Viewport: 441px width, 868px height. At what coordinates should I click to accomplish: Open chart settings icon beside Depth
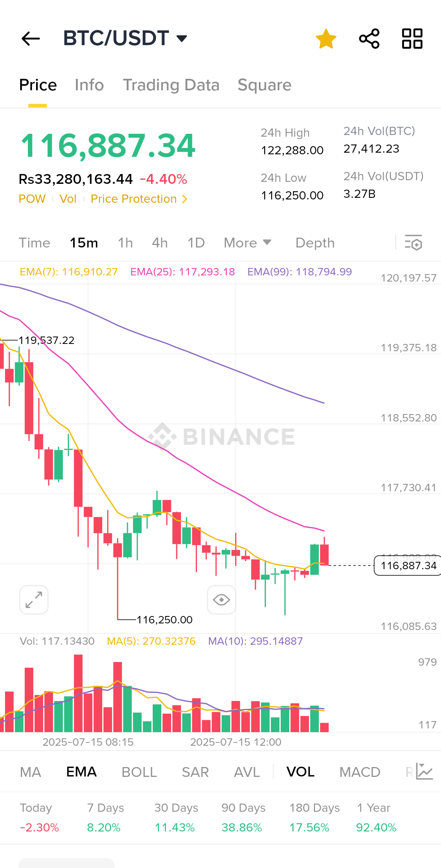point(413,243)
